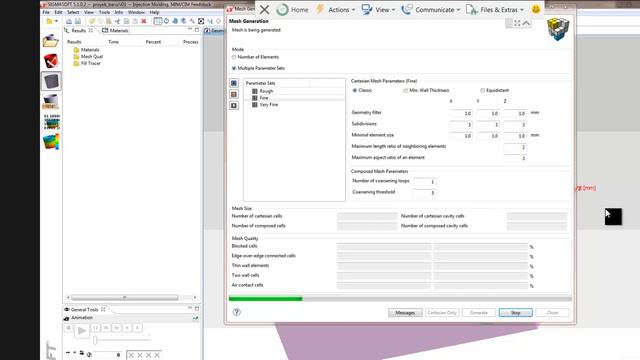Click bottom parameter set button icon
The height and width of the screenshot is (360, 640).
click(x=234, y=106)
